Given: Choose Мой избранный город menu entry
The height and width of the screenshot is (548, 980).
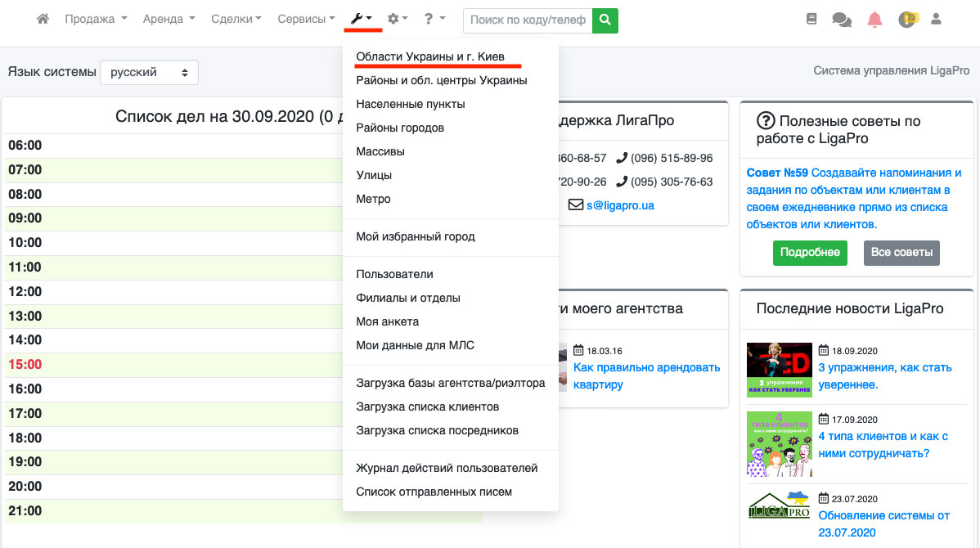Looking at the screenshot, I should coord(416,236).
